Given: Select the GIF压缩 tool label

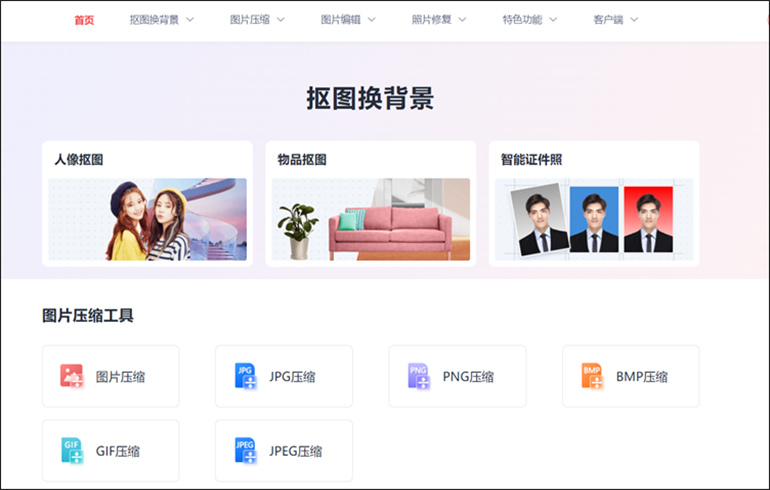Looking at the screenshot, I should (x=118, y=451).
